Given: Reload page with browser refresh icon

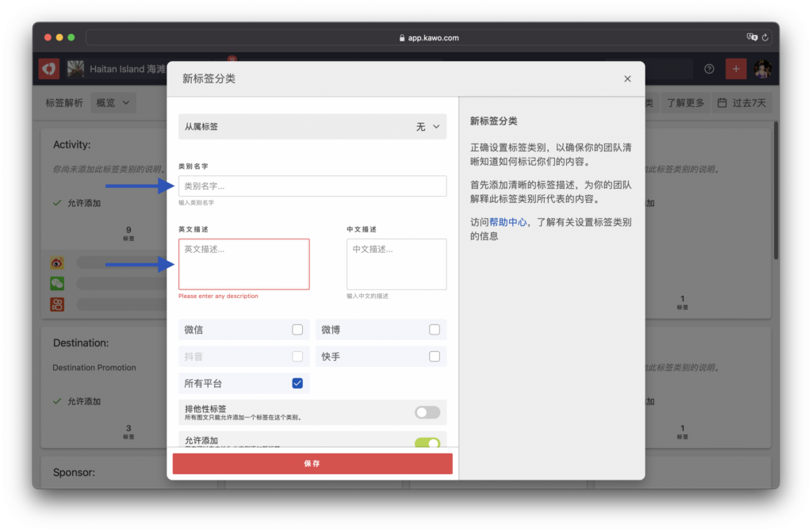Looking at the screenshot, I should click(765, 37).
